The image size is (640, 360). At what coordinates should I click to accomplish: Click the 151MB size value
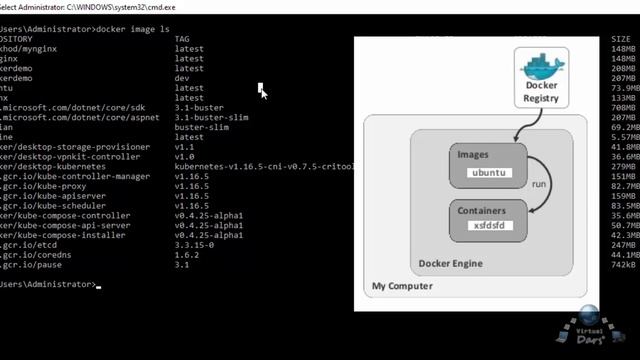tap(623, 176)
